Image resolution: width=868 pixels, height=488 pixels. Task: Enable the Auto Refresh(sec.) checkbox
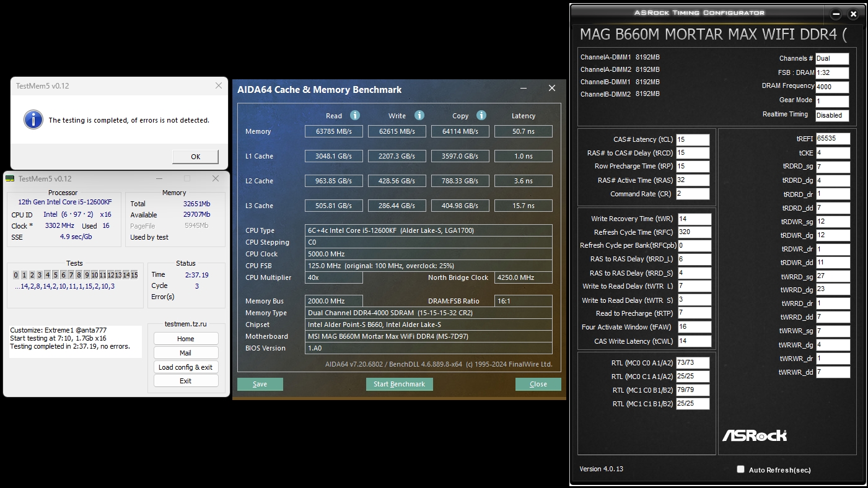click(x=740, y=469)
